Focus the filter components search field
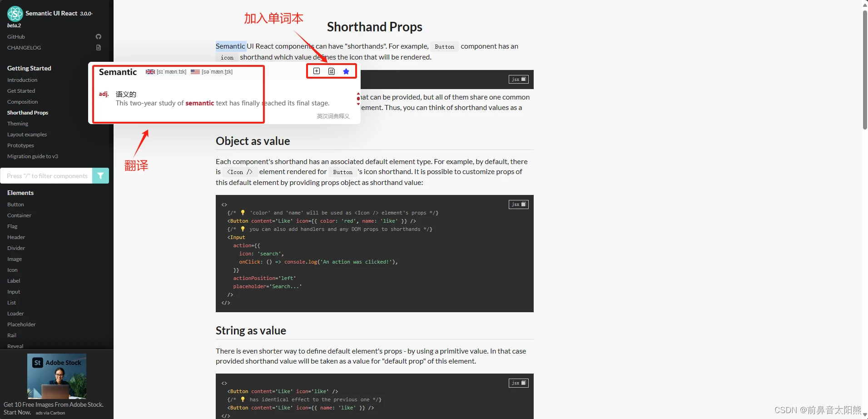Viewport: 868px width, 419px height. (47, 176)
